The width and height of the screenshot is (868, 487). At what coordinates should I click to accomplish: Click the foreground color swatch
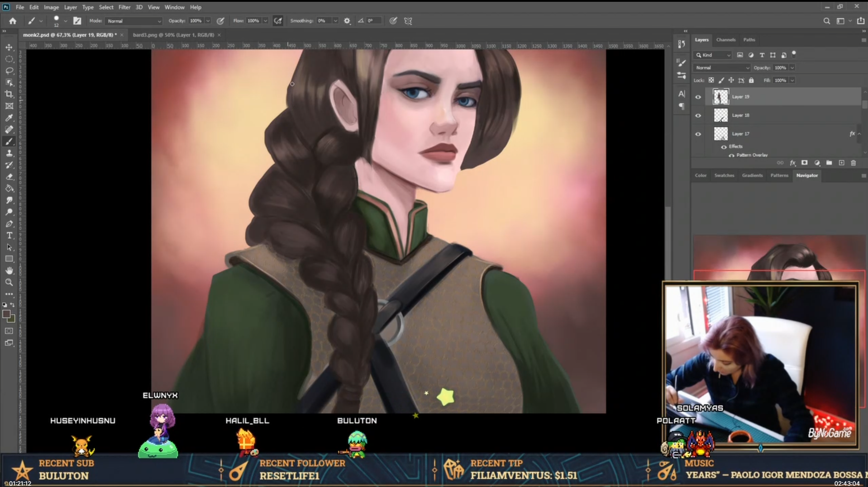coord(6,314)
